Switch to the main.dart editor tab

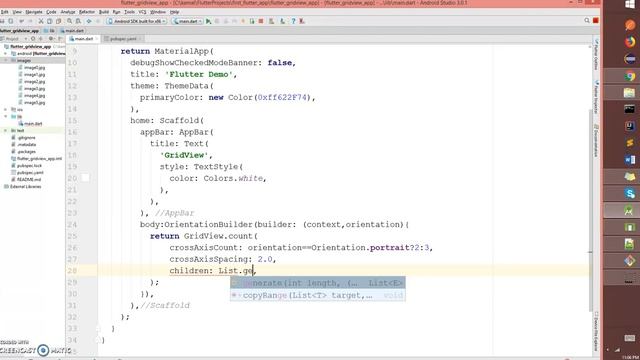84,39
